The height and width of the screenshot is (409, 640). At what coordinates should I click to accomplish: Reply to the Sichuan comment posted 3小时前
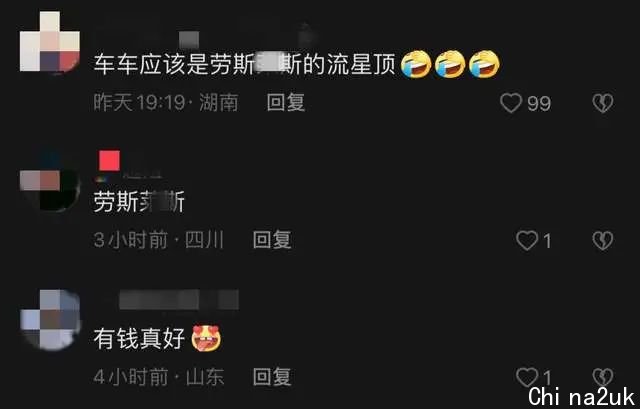click(x=272, y=240)
